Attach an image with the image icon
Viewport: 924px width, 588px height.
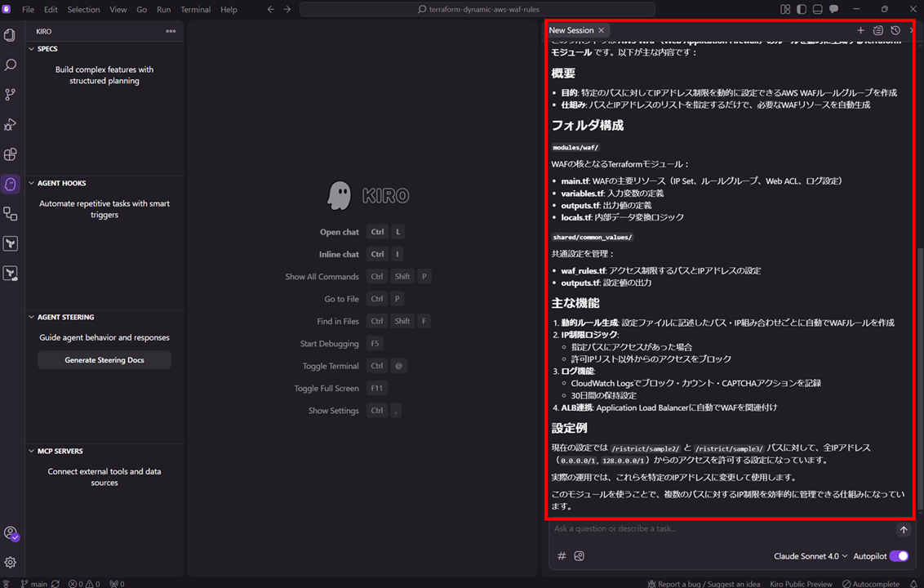[580, 555]
